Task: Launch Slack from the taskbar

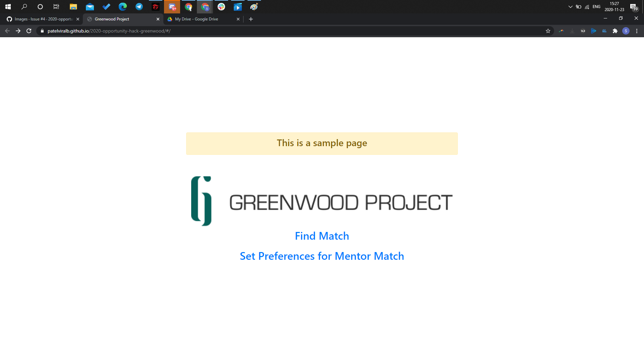Action: 221,7
